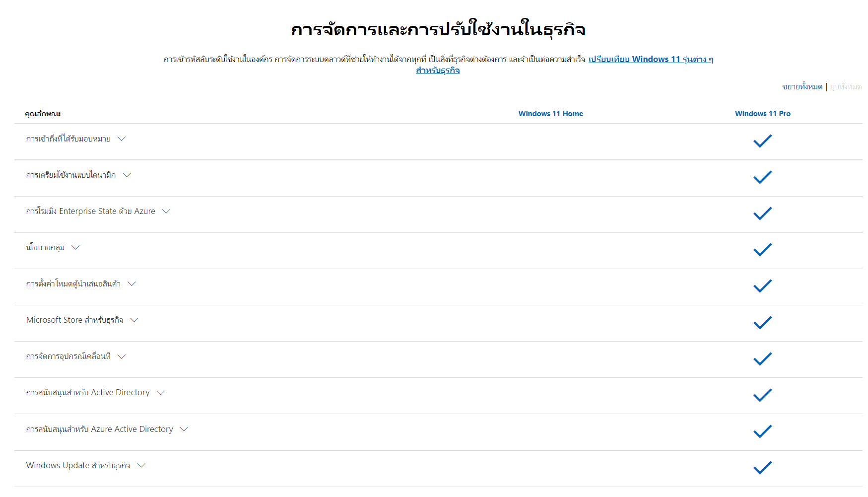Click the Pro checkmark for Microsoft Store row
Viewport: 868px width, 497px height.
point(762,323)
